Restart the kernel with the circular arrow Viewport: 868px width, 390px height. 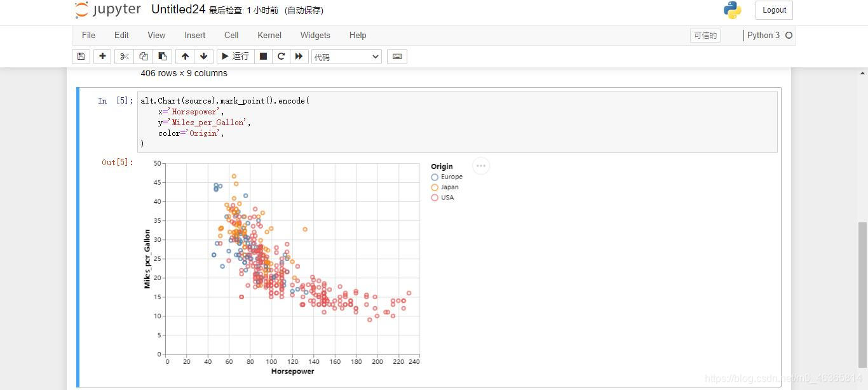pyautogui.click(x=281, y=57)
